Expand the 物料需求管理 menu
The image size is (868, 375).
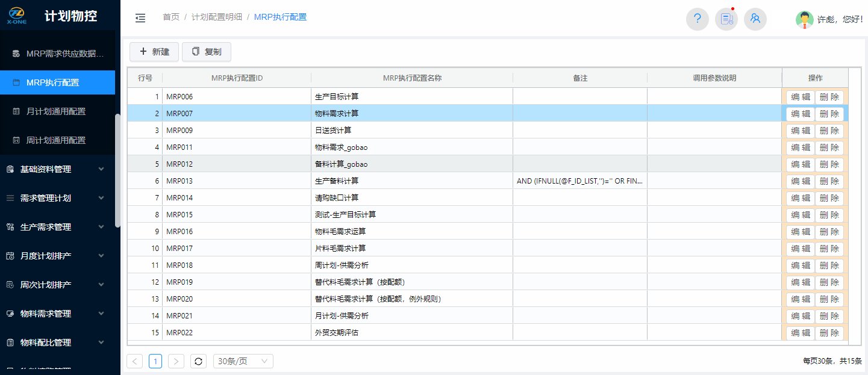(x=55, y=314)
